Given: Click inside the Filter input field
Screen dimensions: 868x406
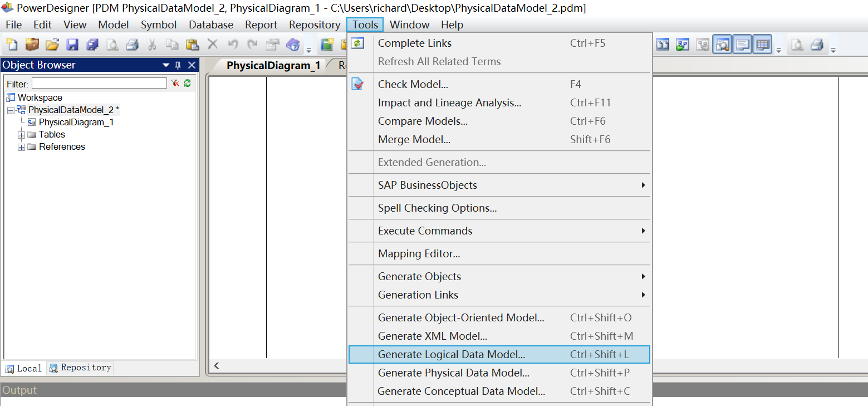Looking at the screenshot, I should [x=100, y=82].
